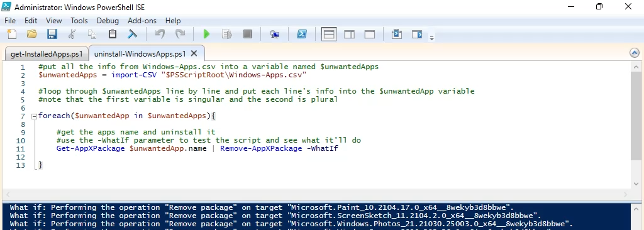Close the uninstall-WindowsApps.ps1 tab
This screenshot has height=230, width=644.
pos(194,53)
